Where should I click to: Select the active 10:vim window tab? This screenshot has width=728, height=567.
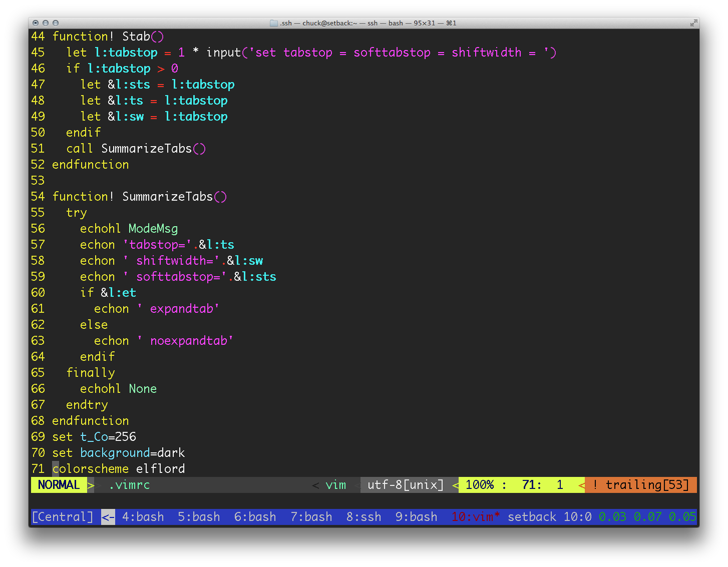(476, 517)
